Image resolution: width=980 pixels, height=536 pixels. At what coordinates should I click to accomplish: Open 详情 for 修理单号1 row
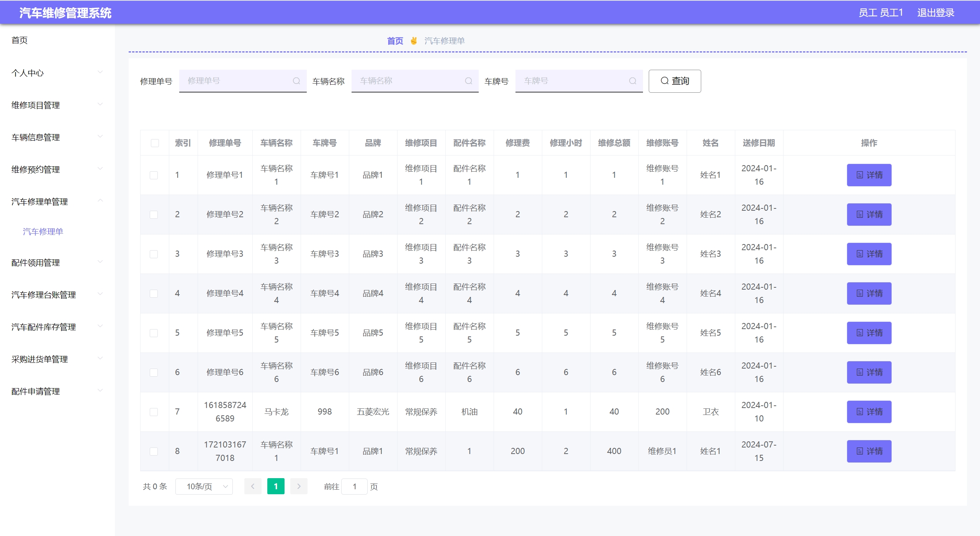coord(869,175)
